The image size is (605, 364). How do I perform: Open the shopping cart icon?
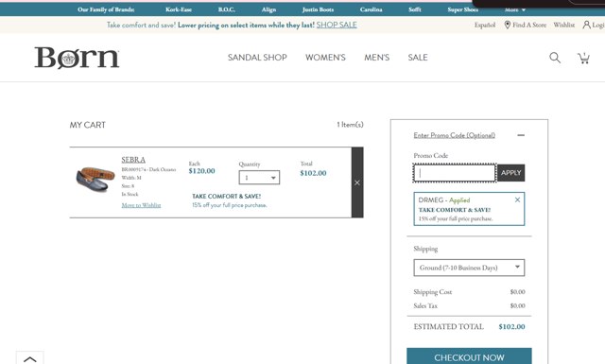click(583, 58)
